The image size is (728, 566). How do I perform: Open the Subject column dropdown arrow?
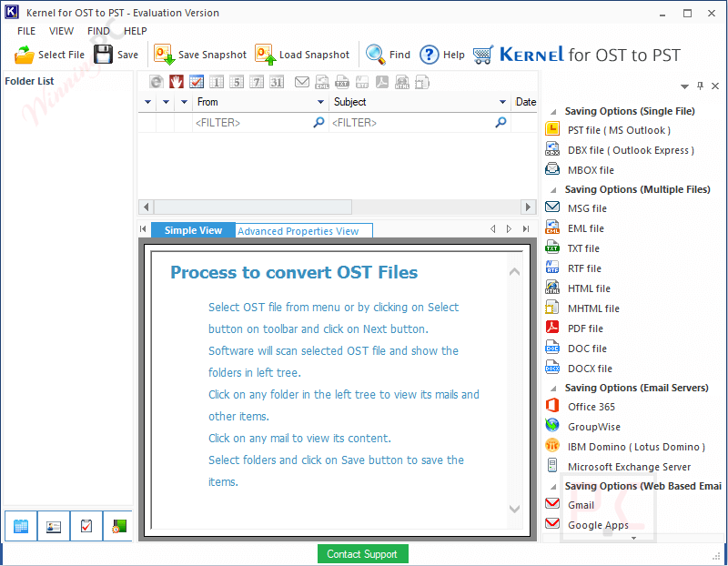pyautogui.click(x=502, y=102)
